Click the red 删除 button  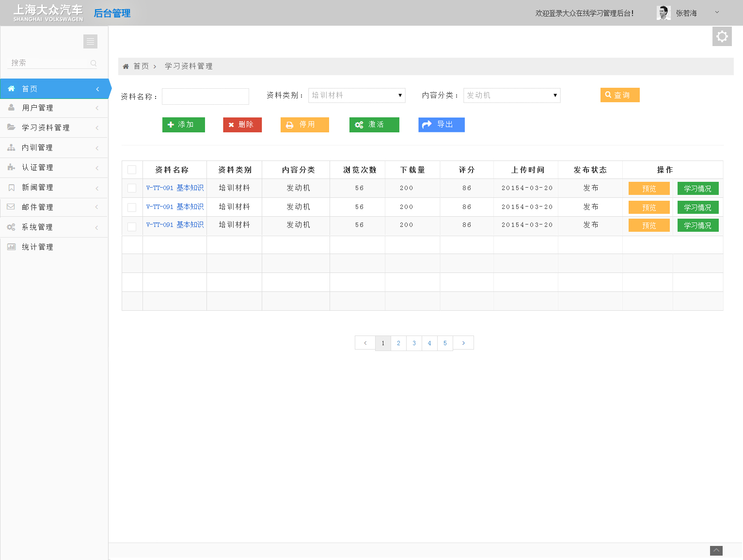(x=242, y=125)
